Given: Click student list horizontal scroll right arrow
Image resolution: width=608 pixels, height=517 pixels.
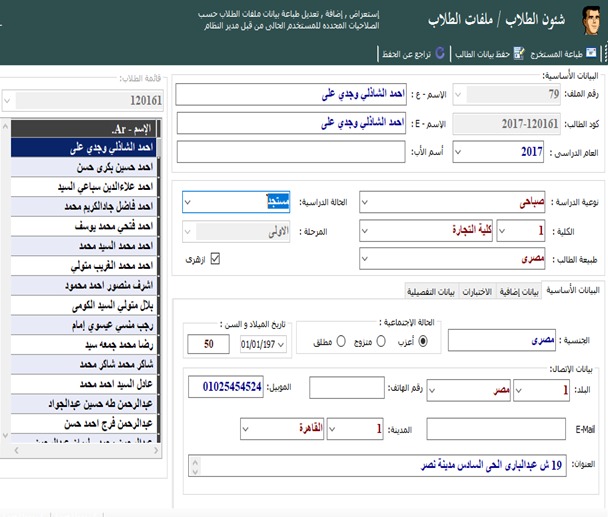Looking at the screenshot, I should point(156,450).
